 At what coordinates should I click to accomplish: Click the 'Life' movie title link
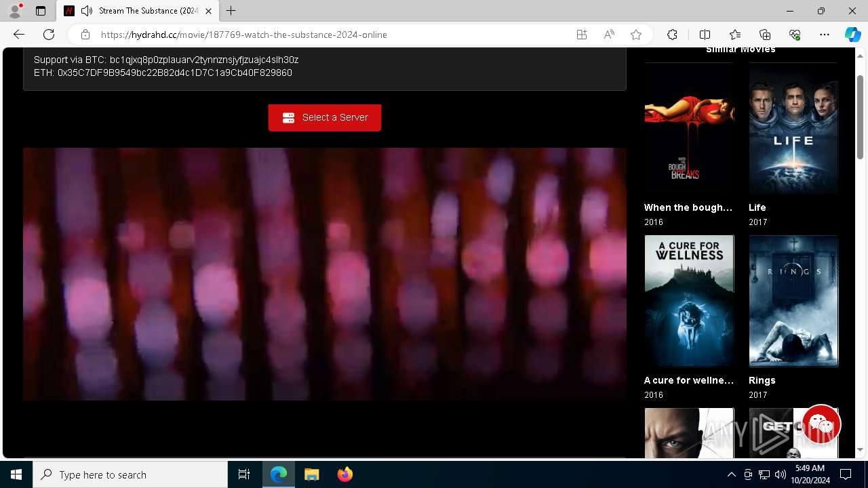point(757,207)
